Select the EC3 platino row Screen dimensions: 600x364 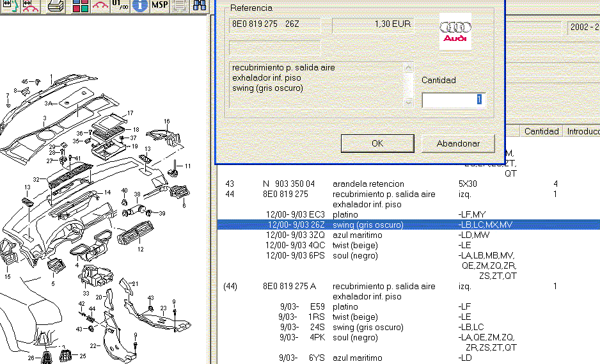click(408, 214)
